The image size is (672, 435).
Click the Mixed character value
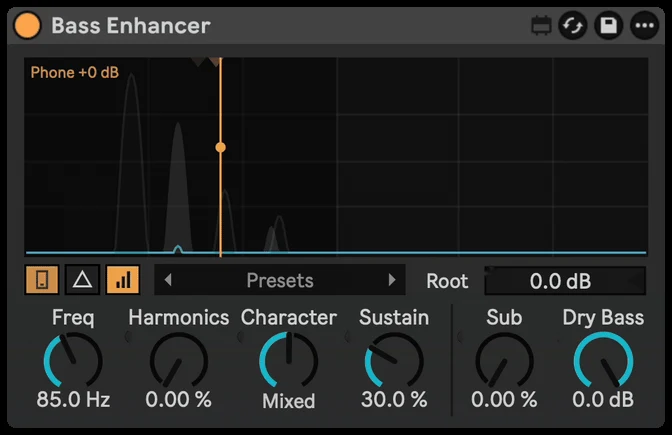[289, 401]
